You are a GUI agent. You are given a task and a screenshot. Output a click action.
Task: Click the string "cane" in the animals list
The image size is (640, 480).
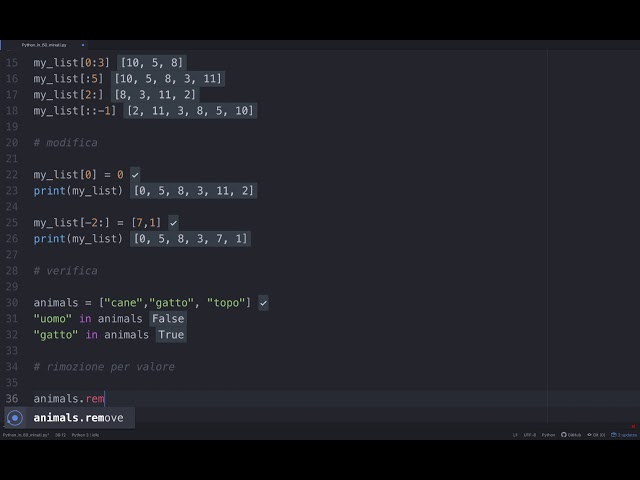pyautogui.click(x=123, y=303)
